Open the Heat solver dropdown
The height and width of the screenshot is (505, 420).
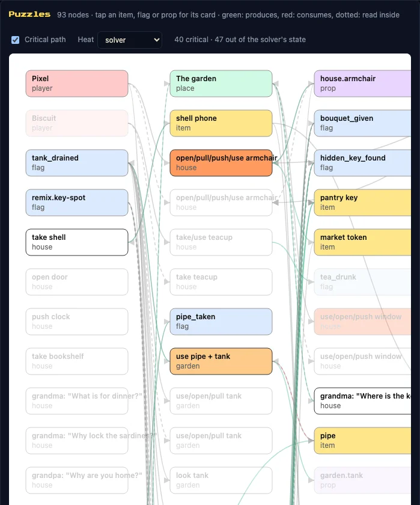(x=129, y=40)
